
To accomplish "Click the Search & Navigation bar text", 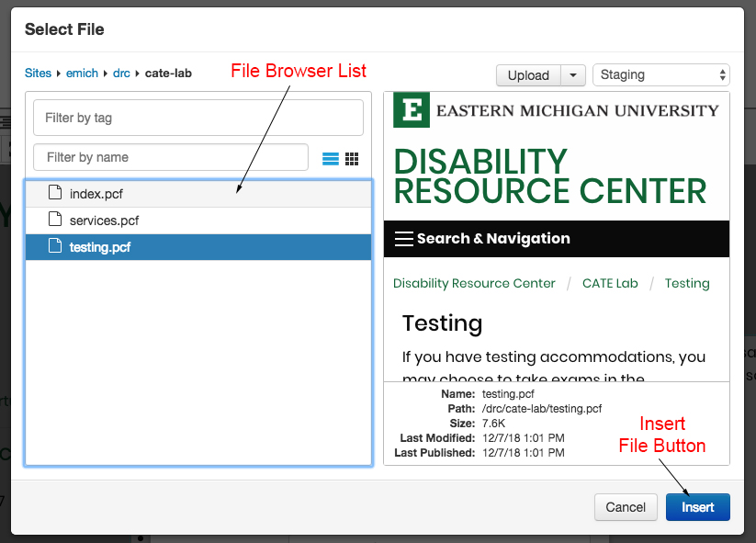I will pyautogui.click(x=493, y=239).
